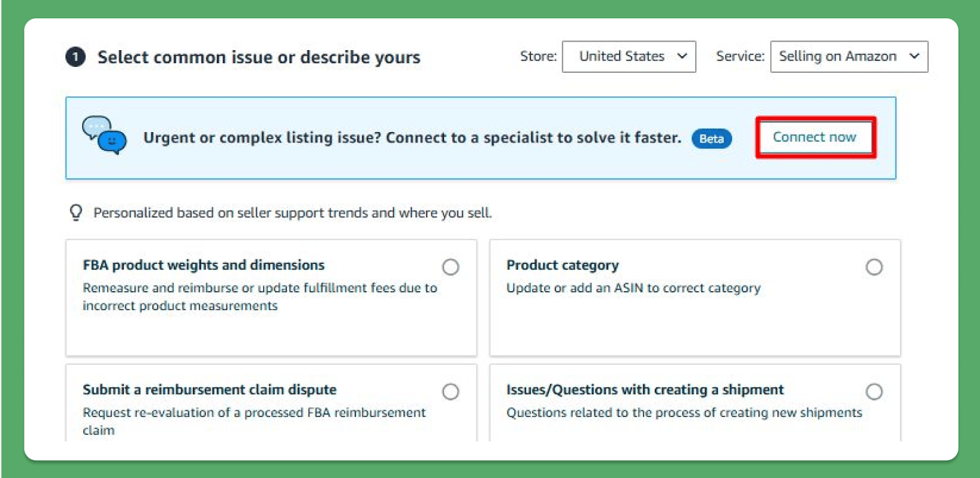Open the Selling on Amazon service dropdown

[848, 56]
